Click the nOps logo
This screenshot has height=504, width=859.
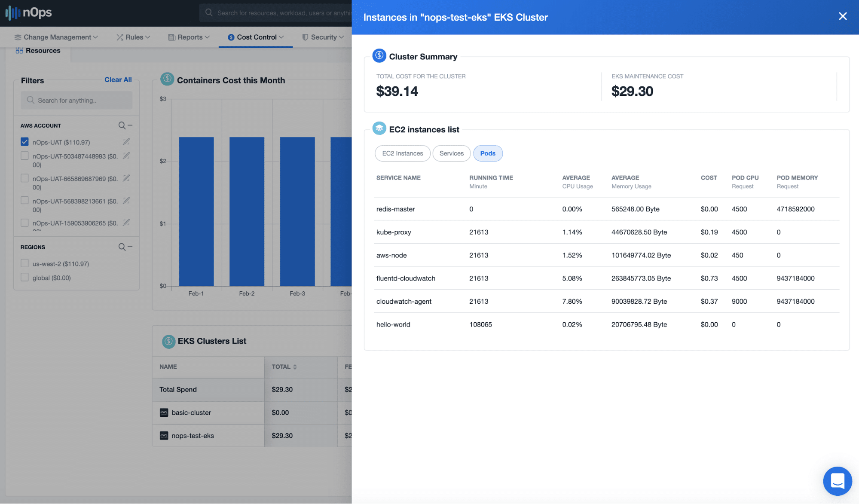point(28,12)
